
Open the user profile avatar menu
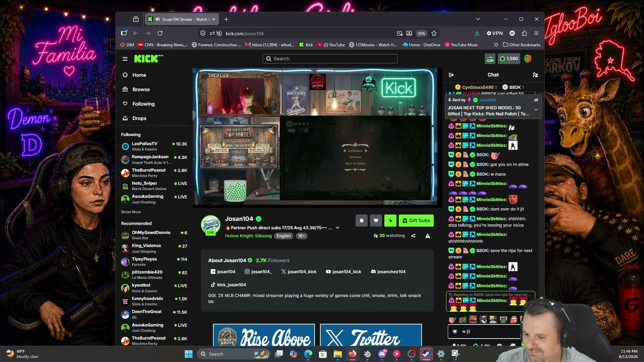[528, 59]
